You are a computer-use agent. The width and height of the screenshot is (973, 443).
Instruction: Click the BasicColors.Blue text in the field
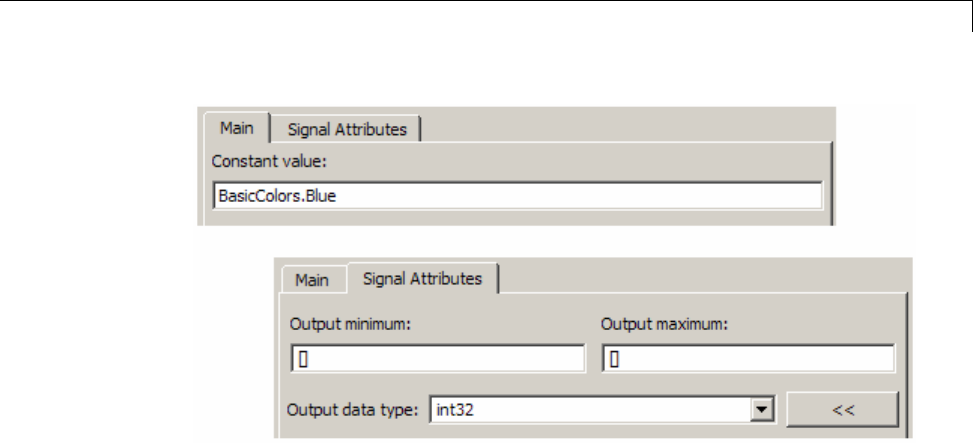pyautogui.click(x=276, y=195)
